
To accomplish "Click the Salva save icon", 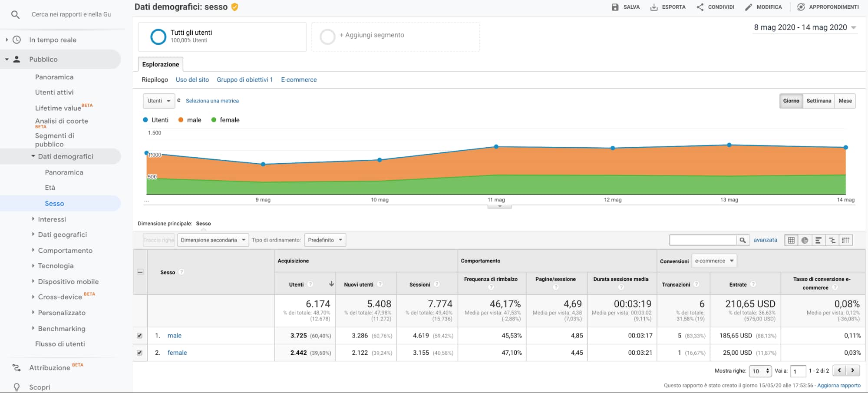I will click(615, 7).
